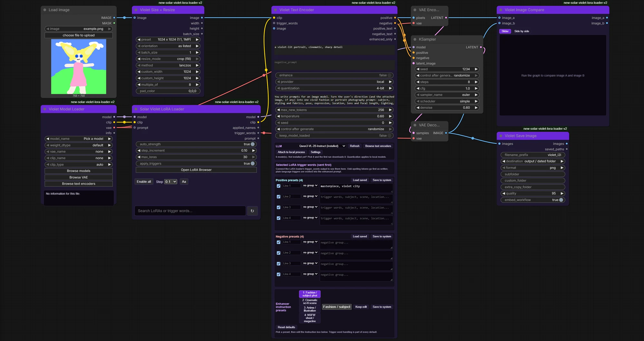Increase batch_size with right arrow
The image size is (644, 341).
point(197,52)
